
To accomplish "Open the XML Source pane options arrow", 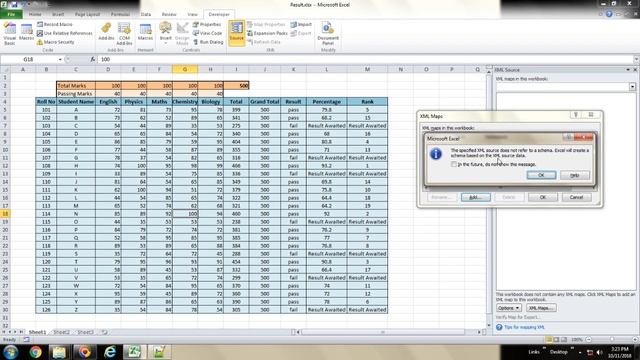I will click(628, 70).
